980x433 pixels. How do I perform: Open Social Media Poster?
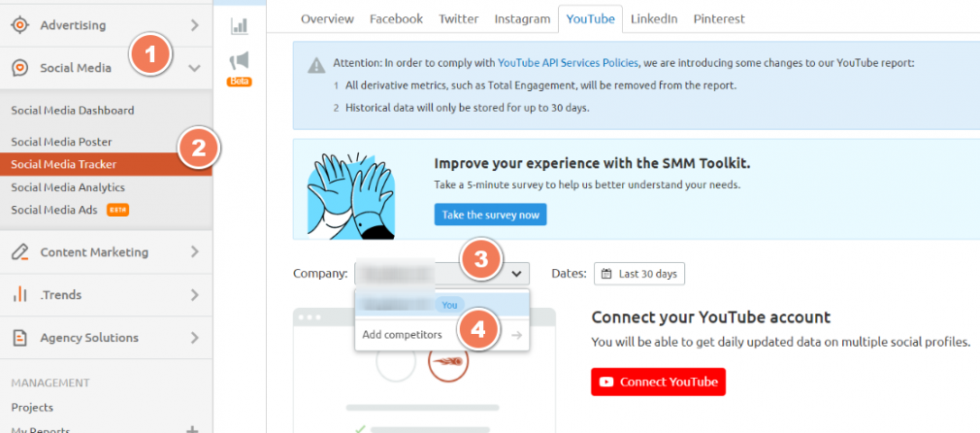tap(62, 142)
